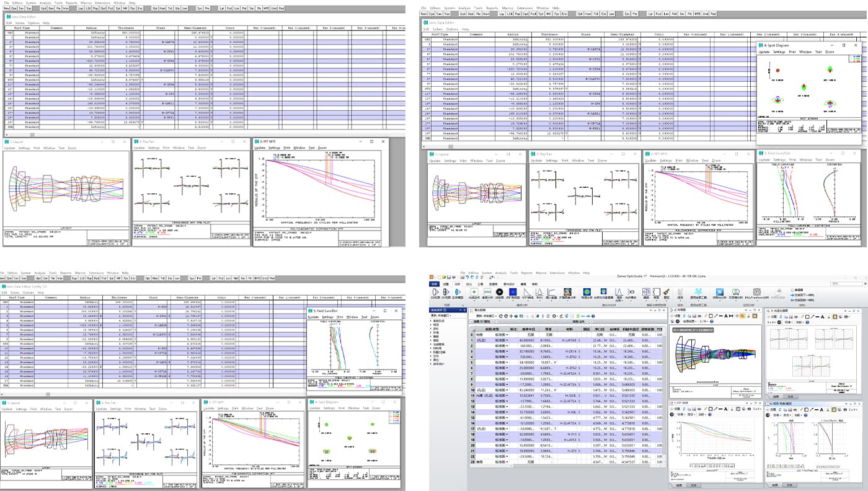The width and height of the screenshot is (868, 491).
Task: Click the 3D视图 icon in OpticStudio ribbon
Action: [446, 293]
